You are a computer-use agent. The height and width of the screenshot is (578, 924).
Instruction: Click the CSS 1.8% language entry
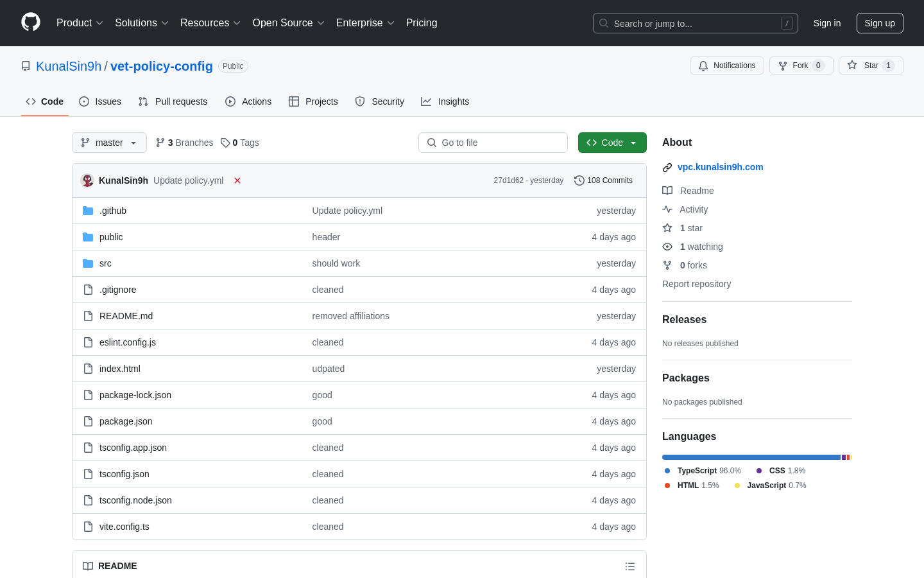point(781,471)
